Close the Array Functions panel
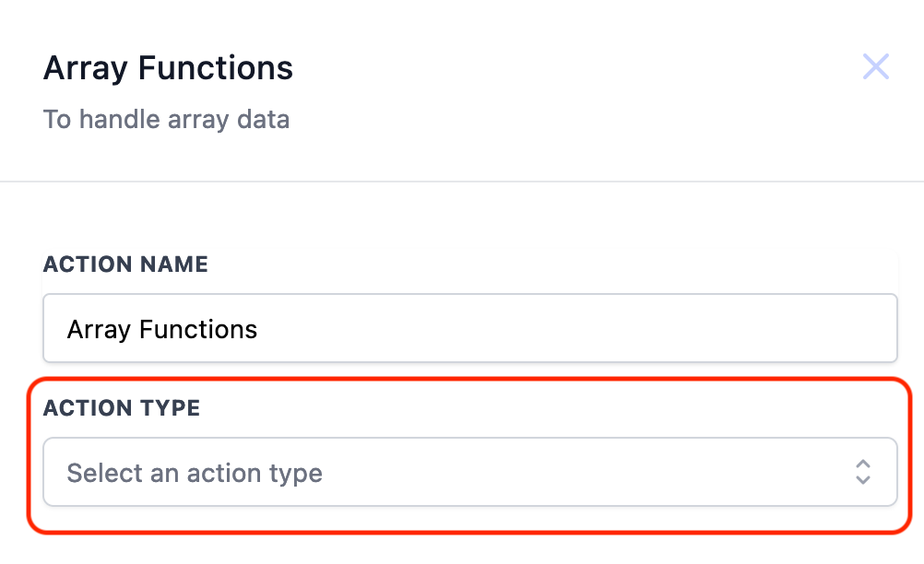 click(x=875, y=66)
